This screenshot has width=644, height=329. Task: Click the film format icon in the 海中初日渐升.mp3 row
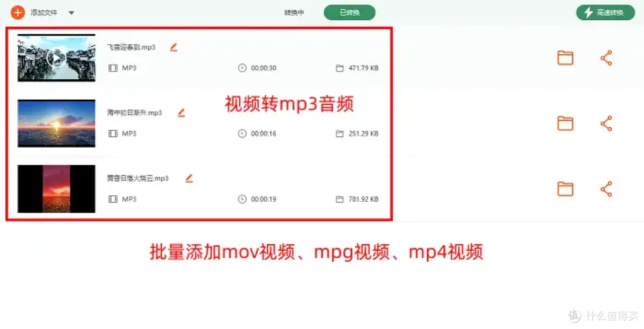(113, 134)
